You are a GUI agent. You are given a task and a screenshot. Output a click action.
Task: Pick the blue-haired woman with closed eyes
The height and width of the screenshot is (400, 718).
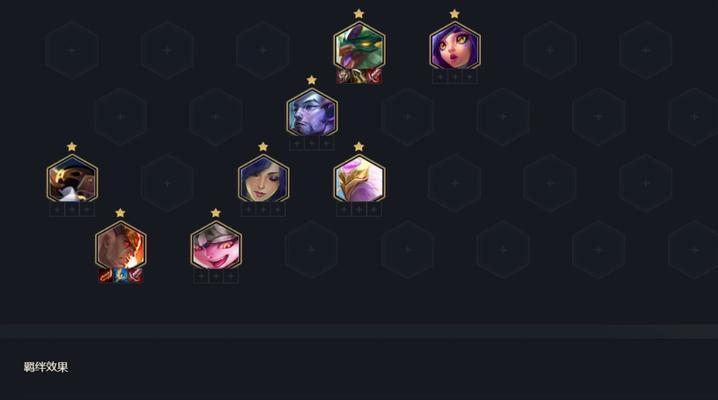point(263,179)
